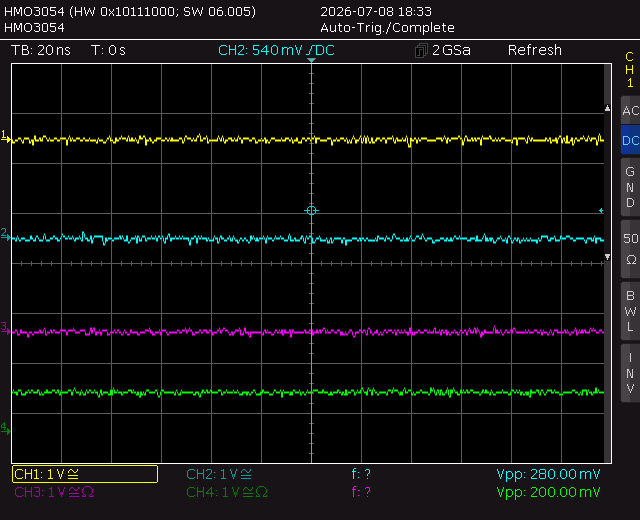Click the Auto-Trig./Complete status text
The image size is (640, 520).
point(387,28)
